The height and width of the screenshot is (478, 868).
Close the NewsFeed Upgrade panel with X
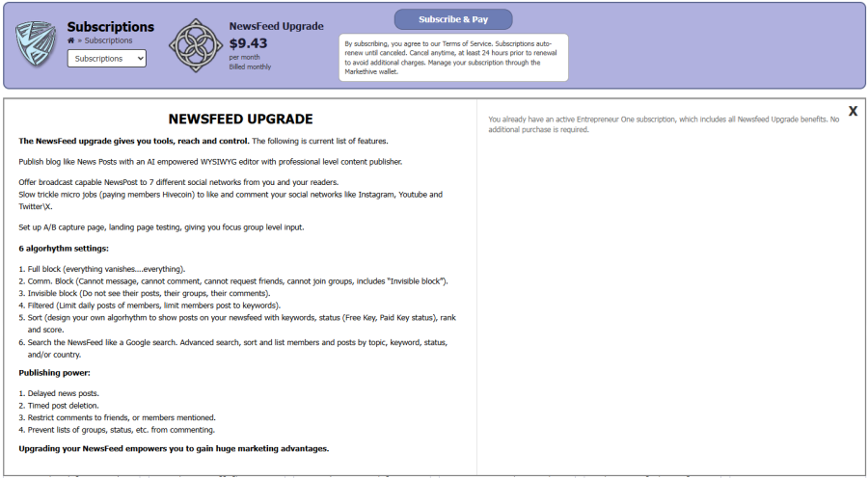pyautogui.click(x=853, y=111)
